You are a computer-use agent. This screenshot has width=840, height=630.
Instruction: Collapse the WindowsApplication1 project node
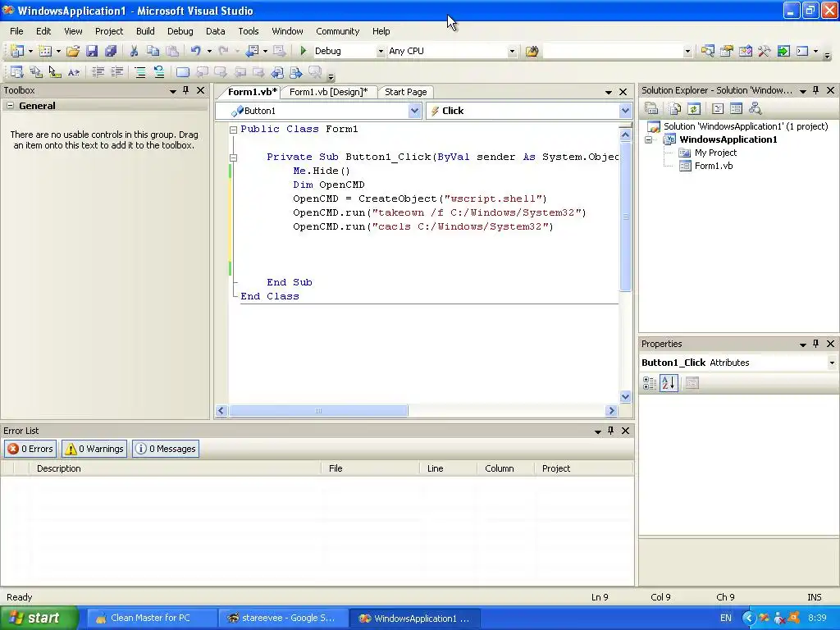pos(649,139)
